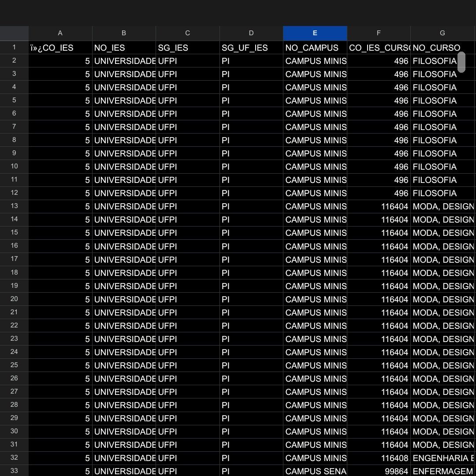Click the ENFERMAGEM cell in row 33
The width and height of the screenshot is (476, 476).
pos(443,471)
